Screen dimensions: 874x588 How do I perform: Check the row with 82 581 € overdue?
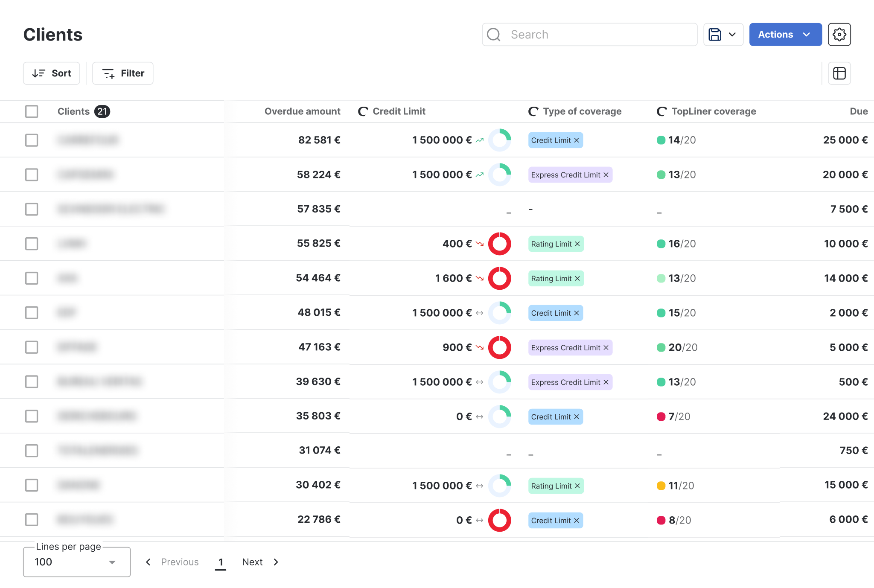[x=32, y=140]
